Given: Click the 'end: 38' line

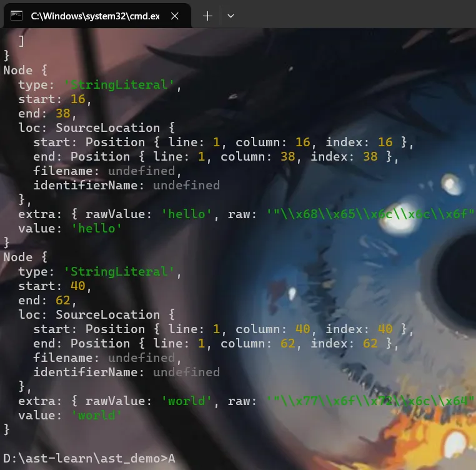Looking at the screenshot, I should click(x=47, y=114).
